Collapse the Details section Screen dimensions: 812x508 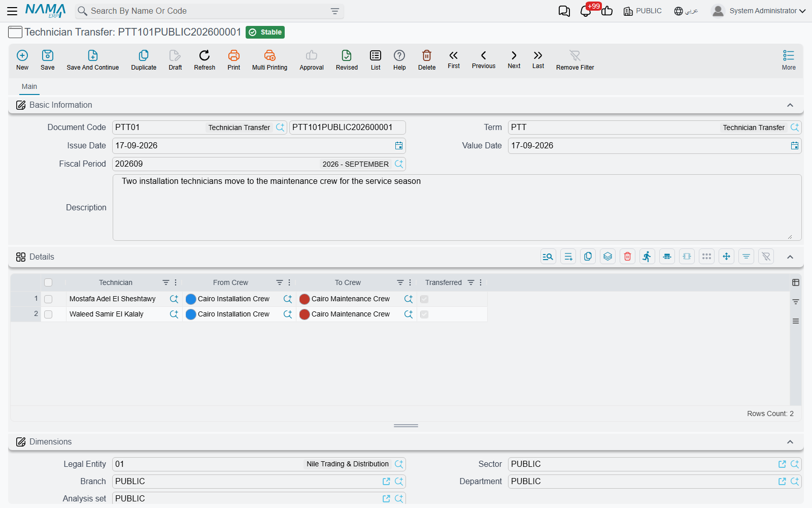[790, 257]
